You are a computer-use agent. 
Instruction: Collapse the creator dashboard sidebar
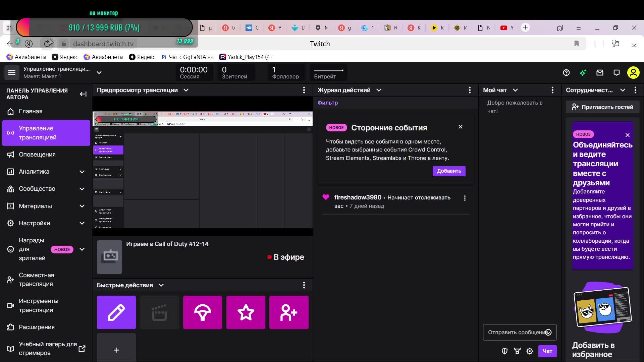(x=83, y=94)
